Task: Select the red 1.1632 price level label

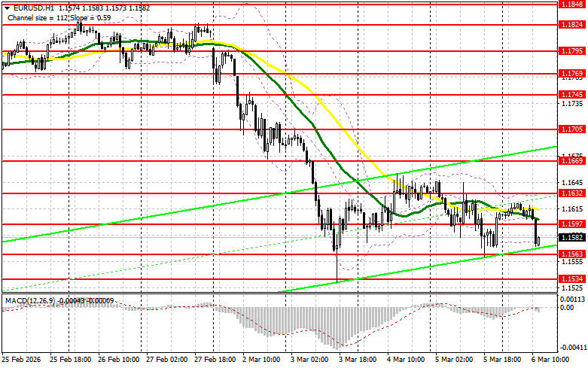Action: pos(571,193)
